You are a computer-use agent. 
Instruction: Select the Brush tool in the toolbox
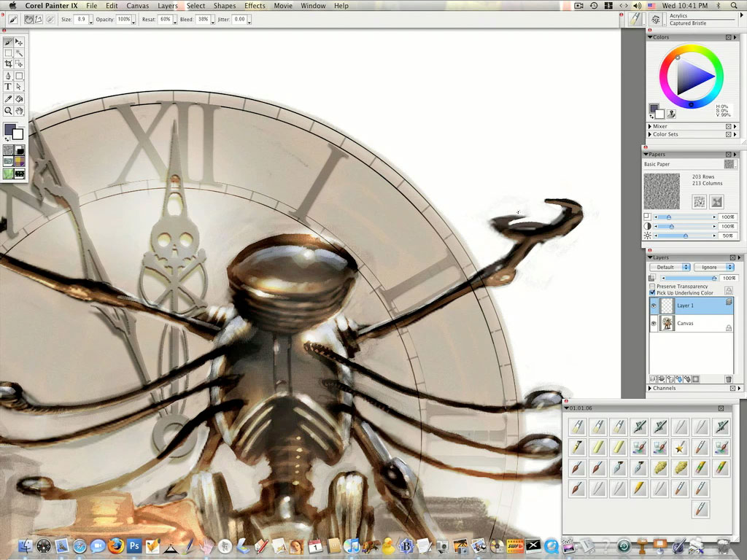pos(8,42)
